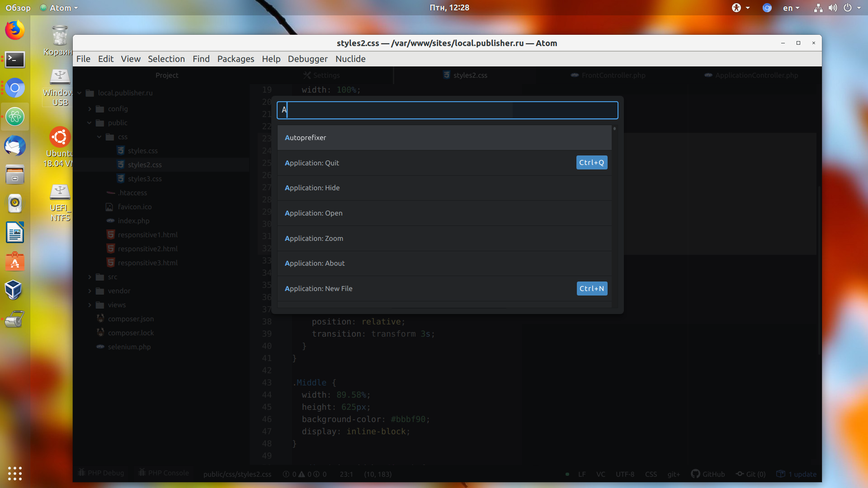
Task: Click the 1 update package indicator
Action: (797, 474)
